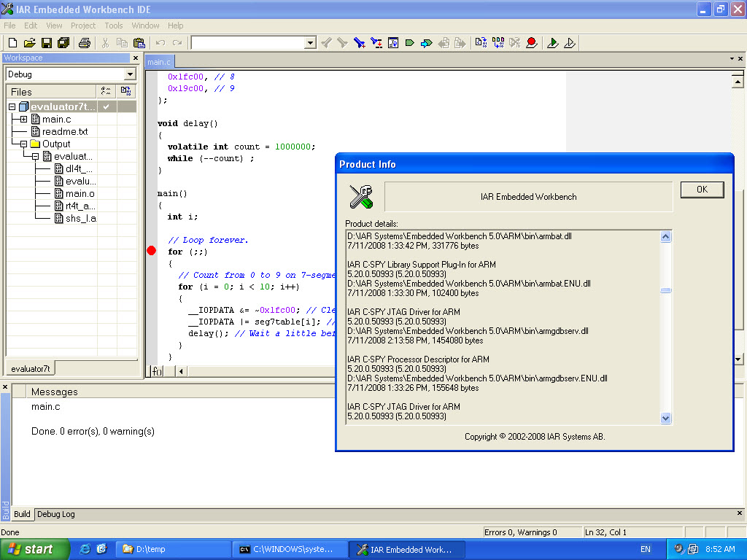Image resolution: width=747 pixels, height=560 pixels.
Task: Click the checkmark on the evaluator7t project row
Action: click(107, 106)
